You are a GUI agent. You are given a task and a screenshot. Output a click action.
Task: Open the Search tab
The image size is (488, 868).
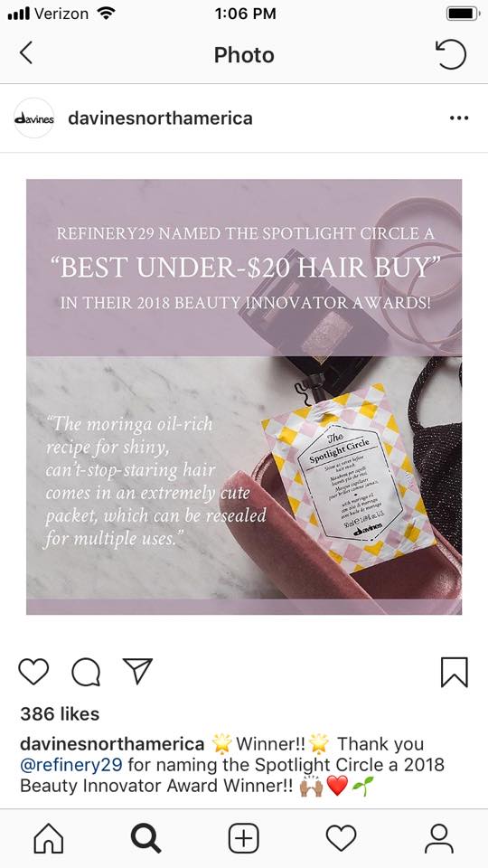point(146,839)
